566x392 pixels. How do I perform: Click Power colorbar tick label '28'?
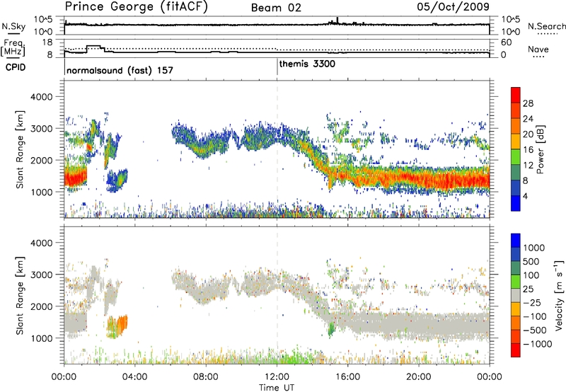(528, 103)
